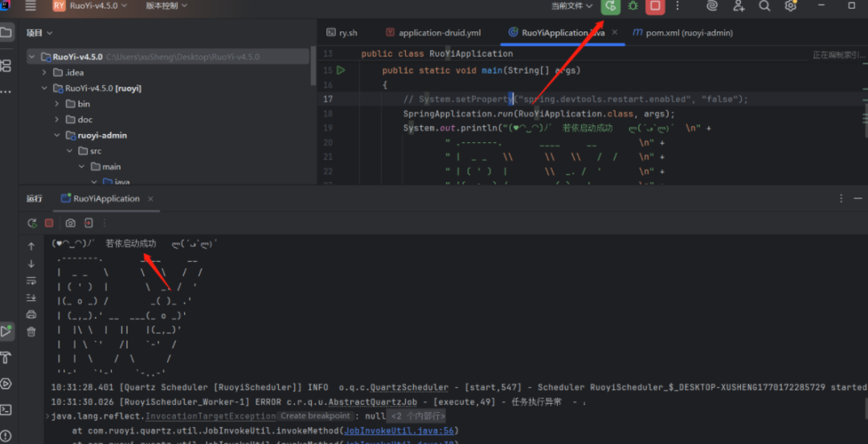The height and width of the screenshot is (444, 868).
Task: Expand InvocationTargetException stack trace
Action: (47, 416)
